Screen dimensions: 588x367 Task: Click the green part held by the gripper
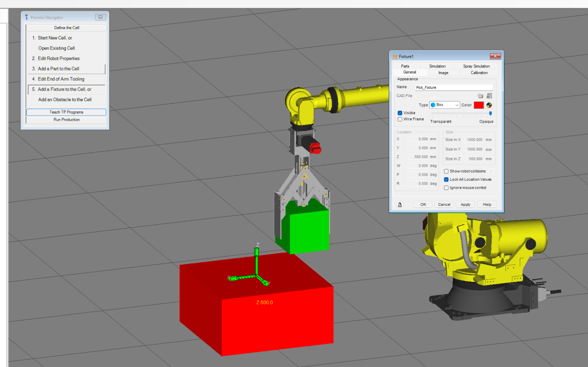[x=309, y=231]
